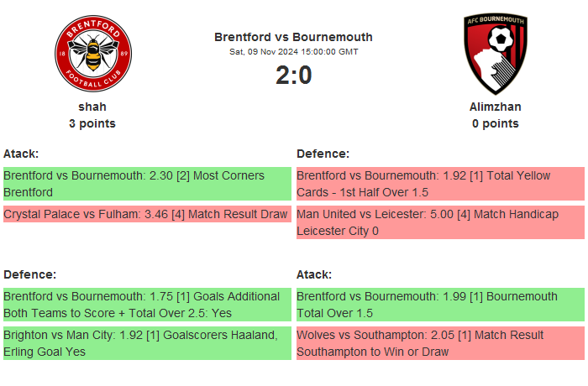The image size is (588, 386).
Task: Click Alimzhan's top Defence section heading
Action: click(323, 154)
